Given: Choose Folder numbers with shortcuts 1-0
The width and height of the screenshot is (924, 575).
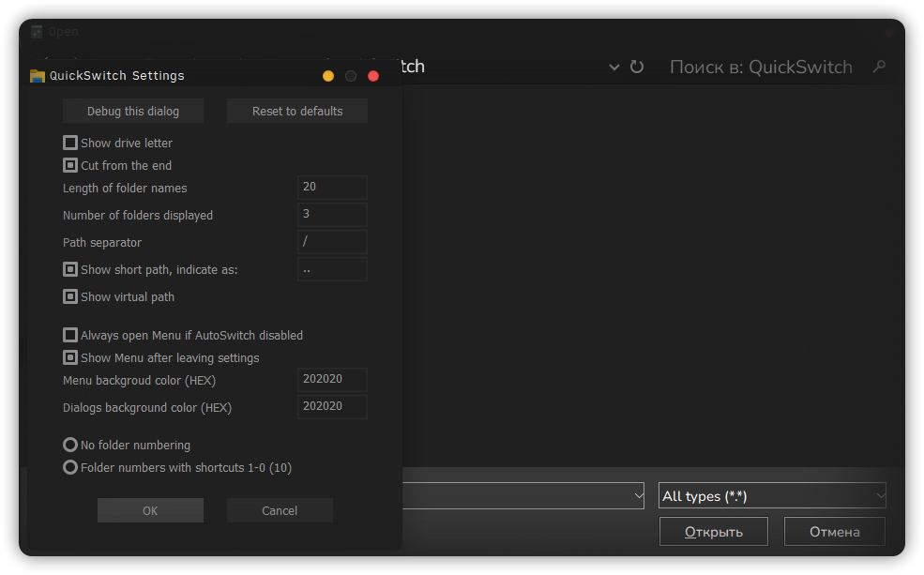Looking at the screenshot, I should [x=70, y=468].
